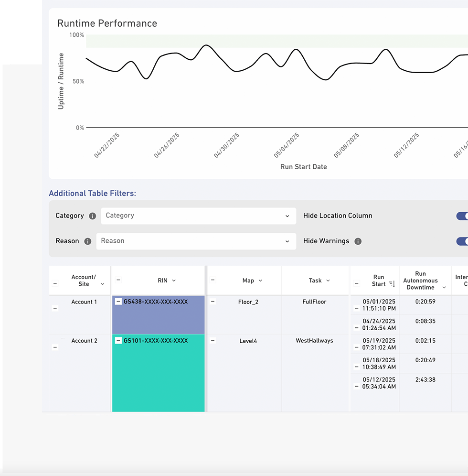Click the 0:20:59 downtime value

pos(425,302)
